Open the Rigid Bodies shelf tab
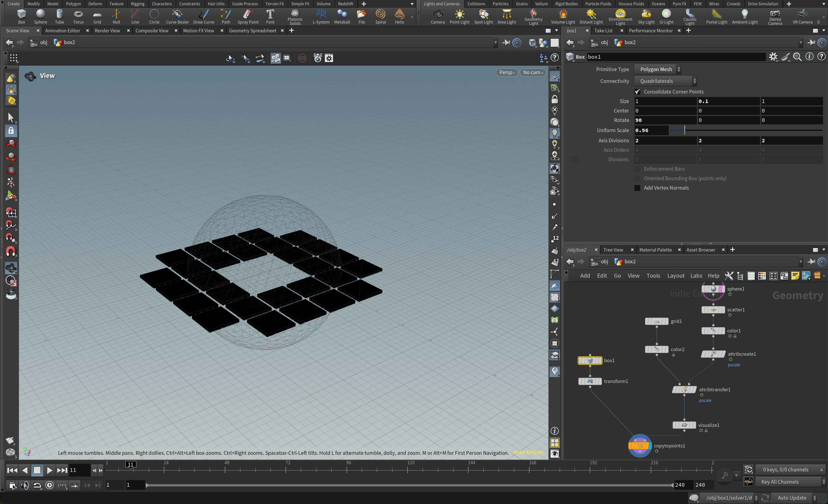The width and height of the screenshot is (828, 504). (x=566, y=4)
